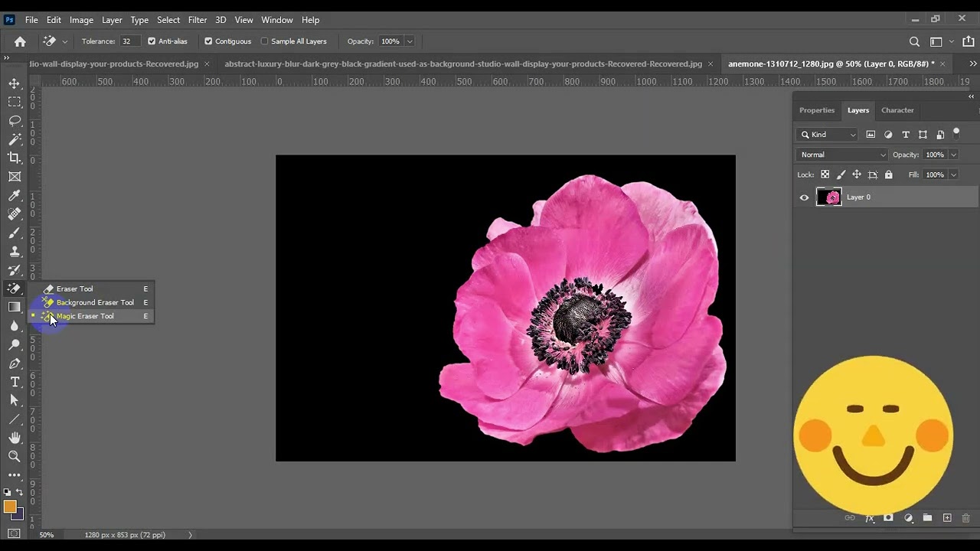Select the Brush tool

pyautogui.click(x=15, y=233)
